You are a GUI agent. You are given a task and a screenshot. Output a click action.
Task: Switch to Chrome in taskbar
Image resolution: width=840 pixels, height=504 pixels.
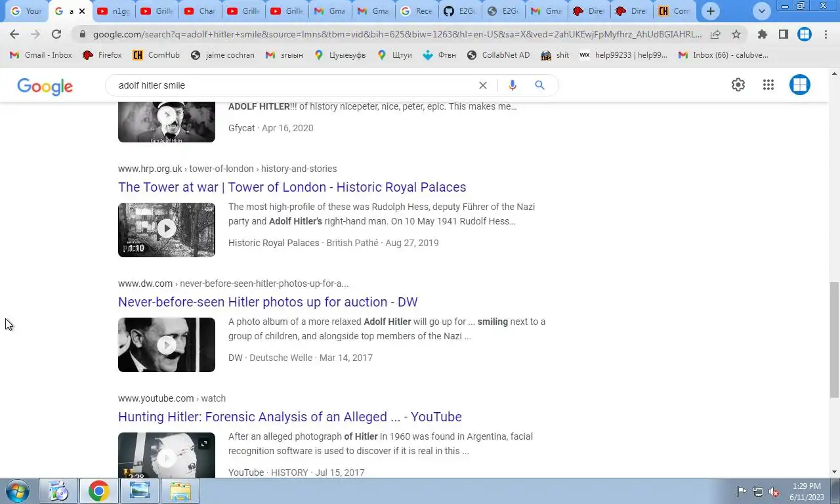(x=99, y=491)
